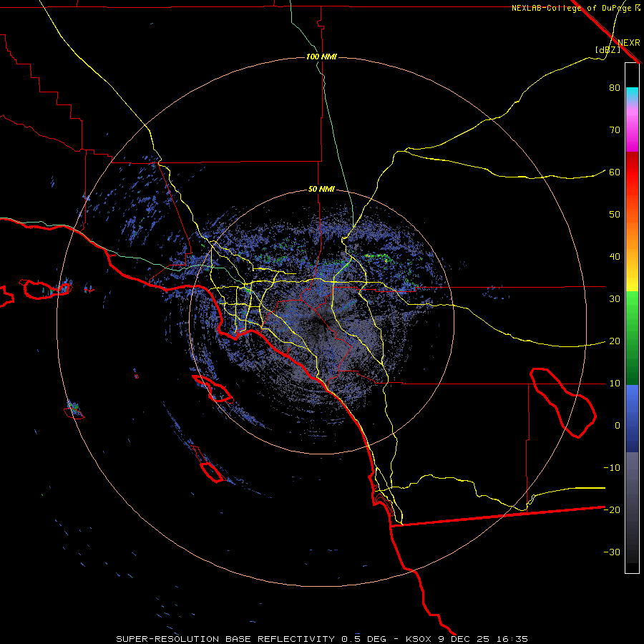Select the -20 value on the dBZ scale
The height and width of the screenshot is (644, 644).
point(612,510)
